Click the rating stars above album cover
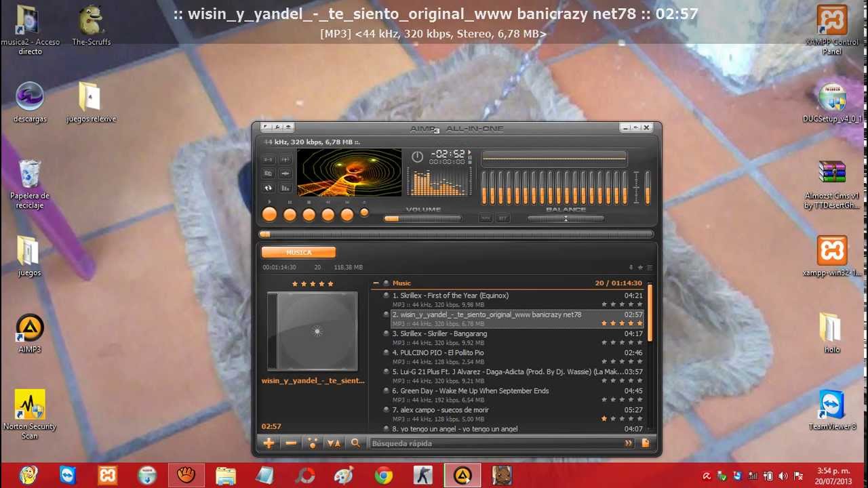This screenshot has height=488, width=868. (x=313, y=283)
